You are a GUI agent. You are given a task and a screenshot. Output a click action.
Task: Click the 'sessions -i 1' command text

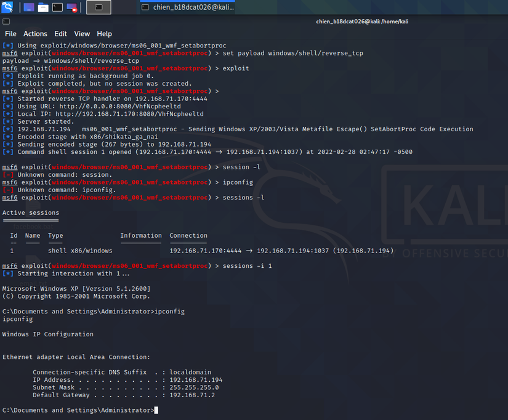247,266
